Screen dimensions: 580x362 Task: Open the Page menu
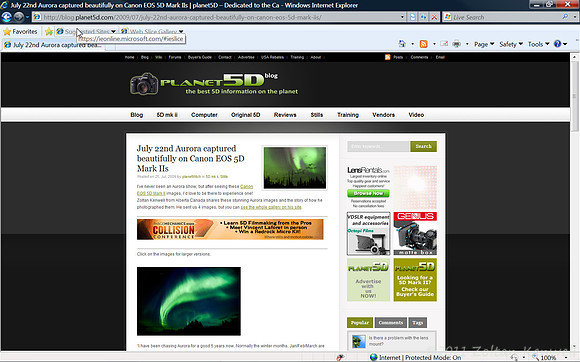pos(484,44)
